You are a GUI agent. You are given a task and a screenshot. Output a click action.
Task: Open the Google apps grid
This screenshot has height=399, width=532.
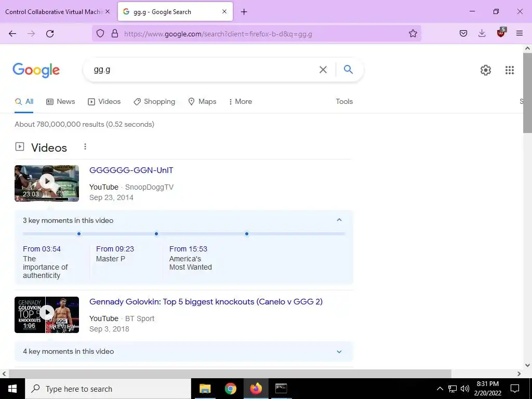click(x=510, y=70)
